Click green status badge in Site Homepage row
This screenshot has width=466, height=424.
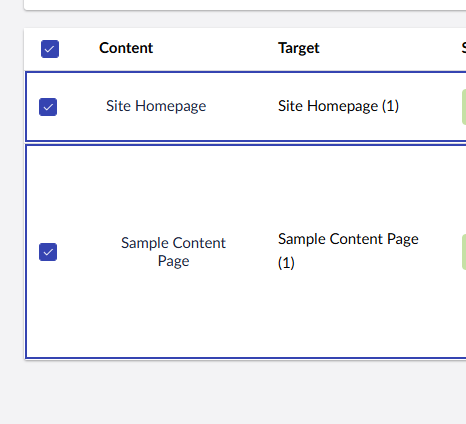tap(464, 107)
